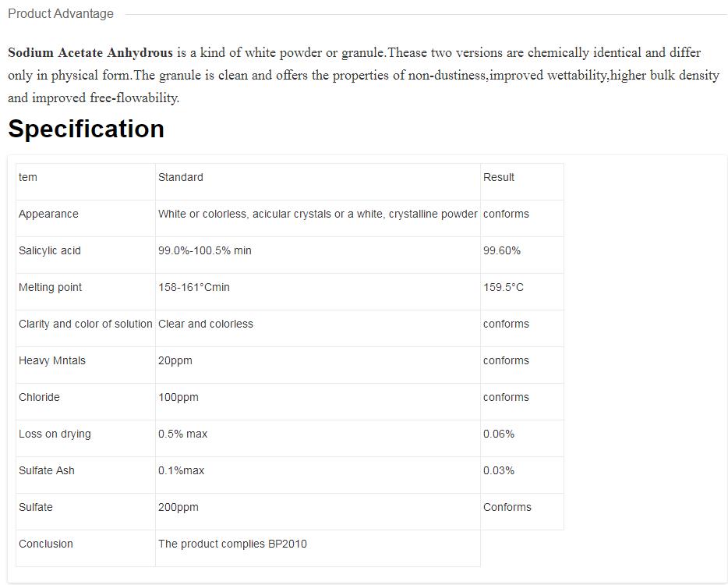
Task: Select the Result column header cell
Action: pos(499,177)
